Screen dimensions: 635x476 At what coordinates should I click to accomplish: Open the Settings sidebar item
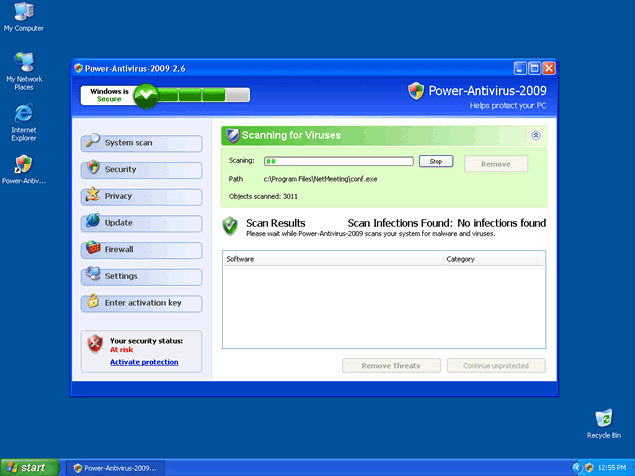[x=139, y=276]
